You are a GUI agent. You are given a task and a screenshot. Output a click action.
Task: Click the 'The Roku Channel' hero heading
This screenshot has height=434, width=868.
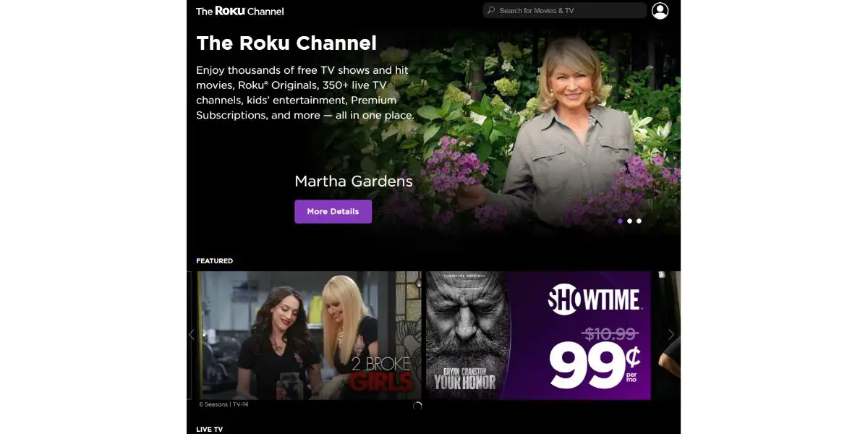pos(286,43)
